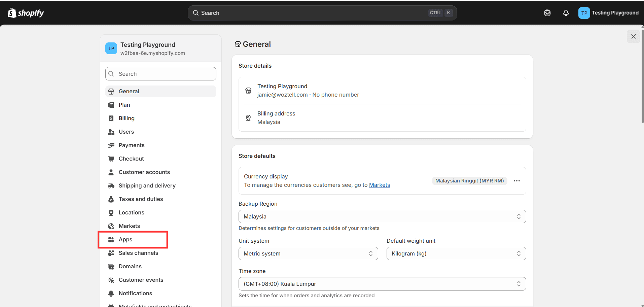The height and width of the screenshot is (307, 644).
Task: Click the Locations pin icon in sidebar
Action: point(111,213)
